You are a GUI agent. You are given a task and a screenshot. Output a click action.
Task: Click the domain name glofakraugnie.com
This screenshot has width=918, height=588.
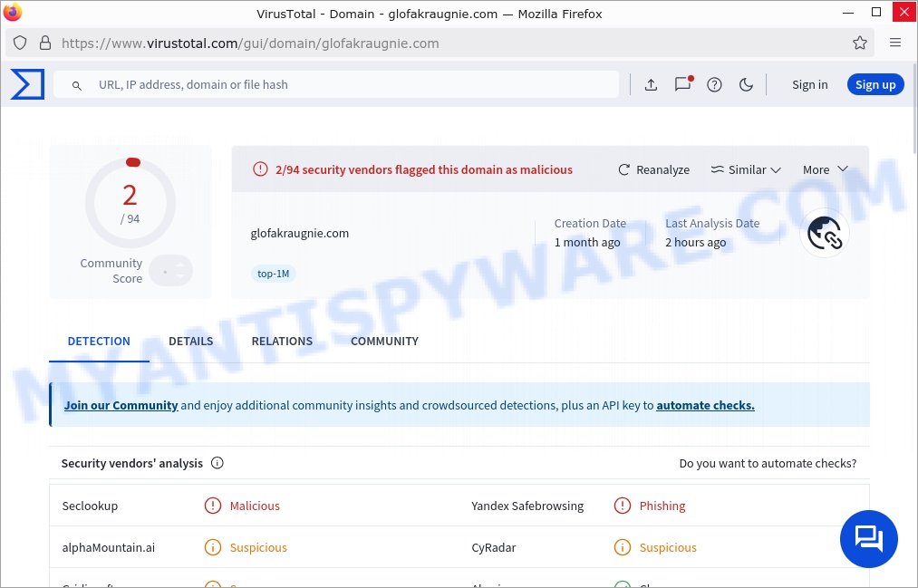(x=300, y=234)
